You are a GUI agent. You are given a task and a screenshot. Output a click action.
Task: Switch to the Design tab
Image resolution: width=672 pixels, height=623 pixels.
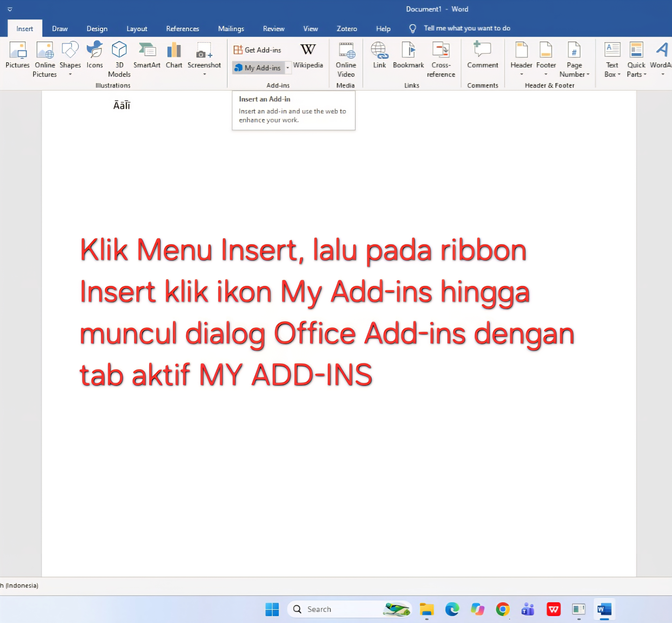click(97, 29)
